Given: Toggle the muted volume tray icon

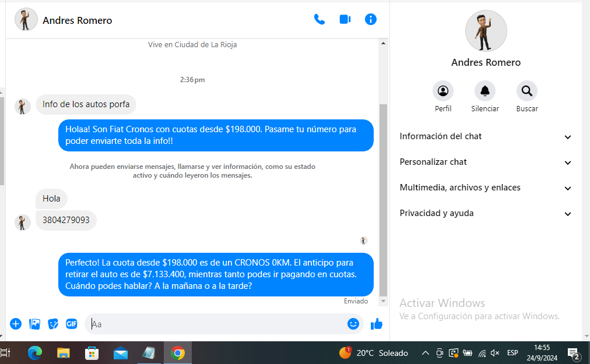Looking at the screenshot, I should pyautogui.click(x=495, y=353).
